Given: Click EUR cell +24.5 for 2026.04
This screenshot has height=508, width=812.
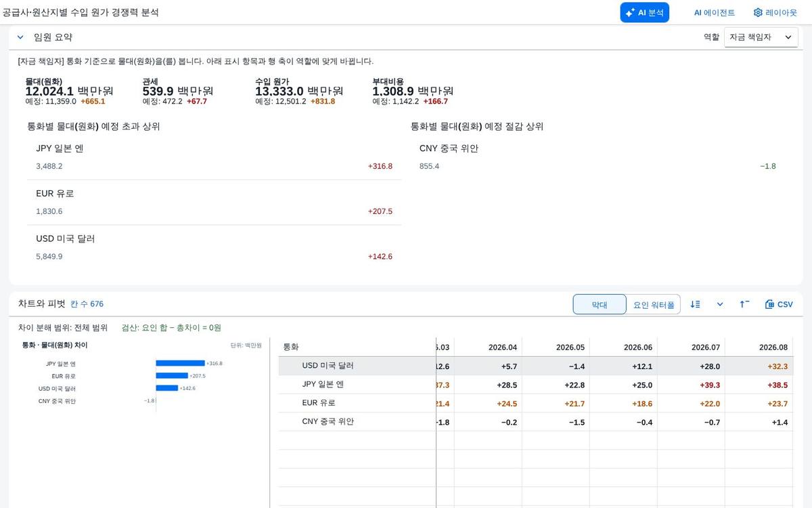Looking at the screenshot, I should pos(488,403).
